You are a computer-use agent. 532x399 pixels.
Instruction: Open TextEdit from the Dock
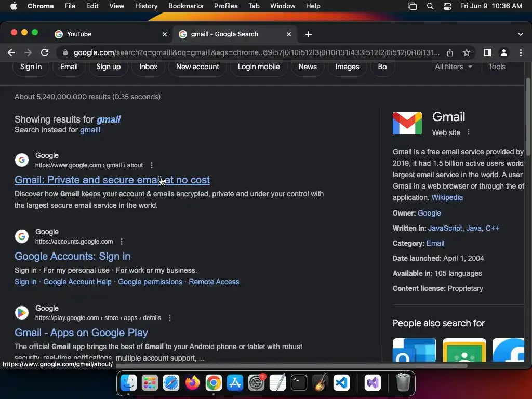click(x=277, y=383)
